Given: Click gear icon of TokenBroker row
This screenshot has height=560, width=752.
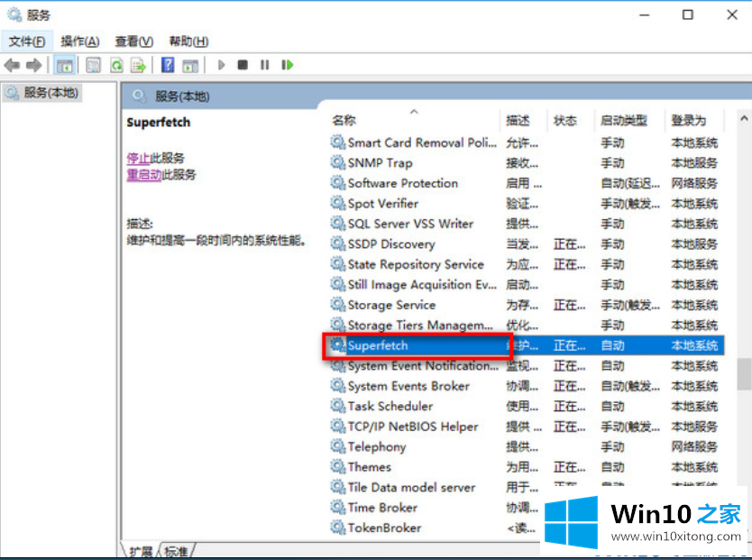Looking at the screenshot, I should click(337, 528).
